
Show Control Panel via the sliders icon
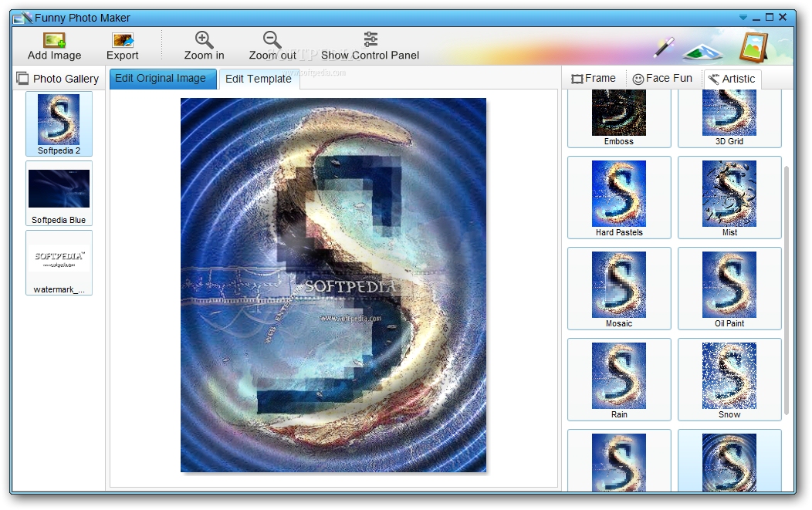pyautogui.click(x=370, y=39)
